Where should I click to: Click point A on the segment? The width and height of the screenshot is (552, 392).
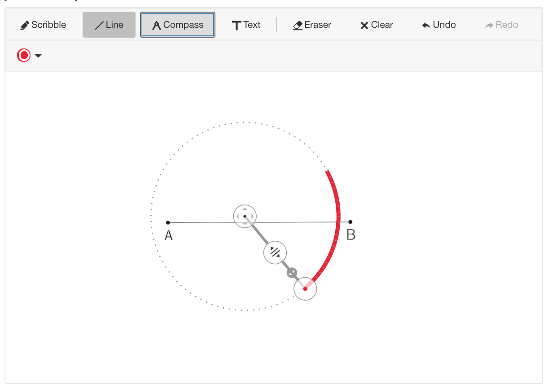168,222
